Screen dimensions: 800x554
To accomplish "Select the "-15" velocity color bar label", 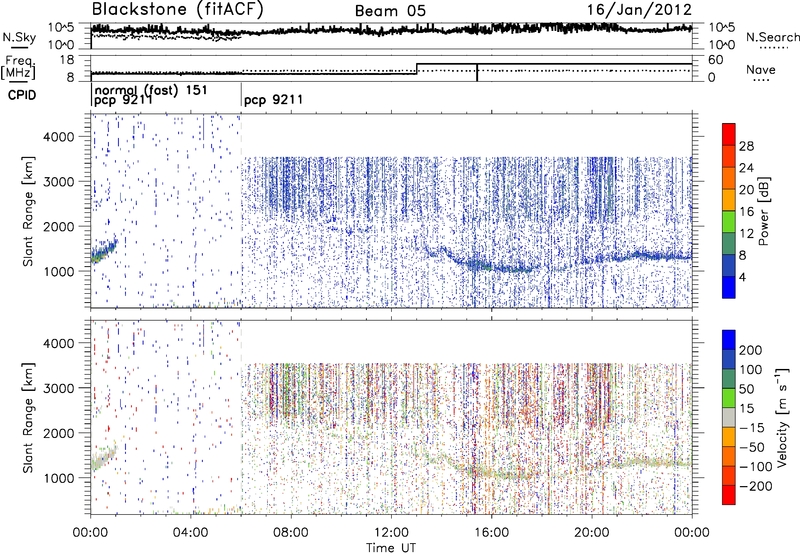I will pyautogui.click(x=752, y=427).
